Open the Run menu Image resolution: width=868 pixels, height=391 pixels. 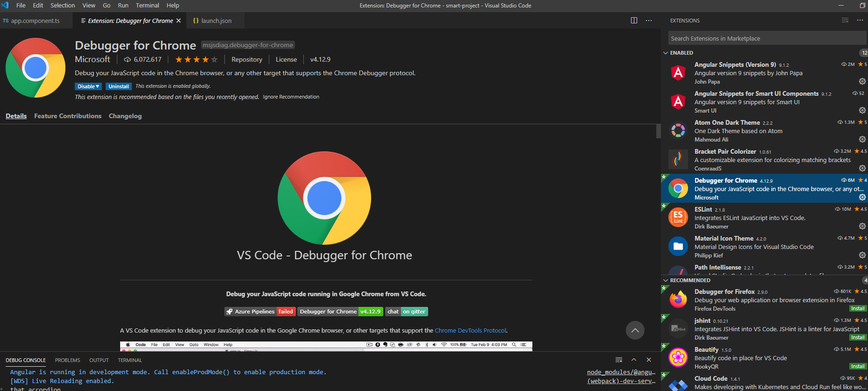123,5
